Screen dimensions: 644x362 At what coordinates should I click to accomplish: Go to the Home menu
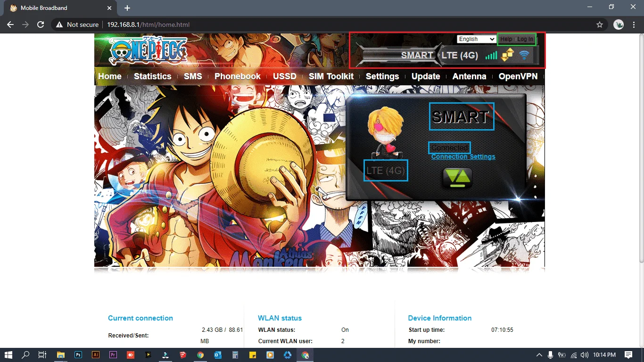point(110,76)
